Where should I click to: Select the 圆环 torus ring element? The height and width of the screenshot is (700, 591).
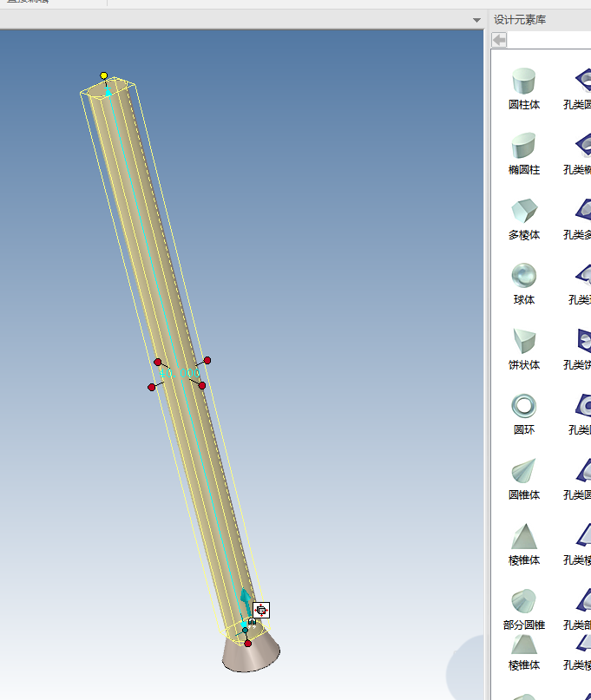click(x=523, y=414)
